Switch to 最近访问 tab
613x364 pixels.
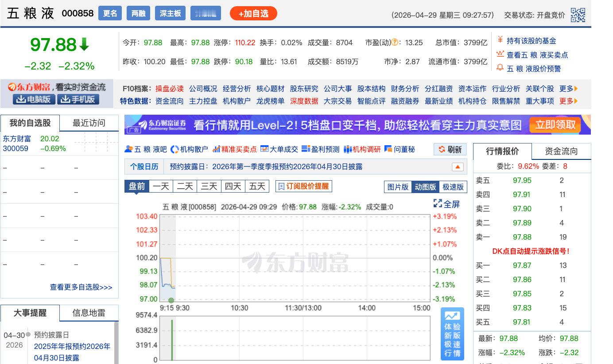coord(89,123)
